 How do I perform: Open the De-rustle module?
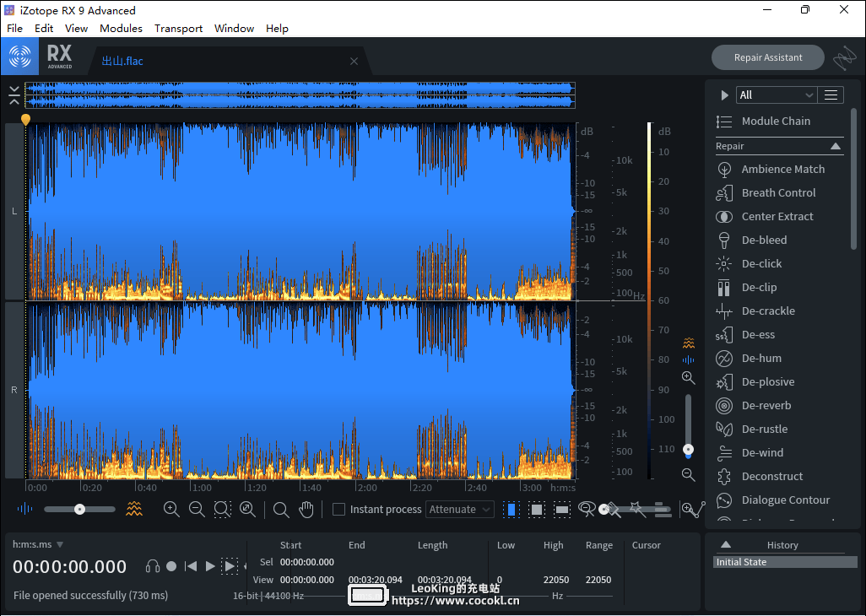pyautogui.click(x=752, y=430)
